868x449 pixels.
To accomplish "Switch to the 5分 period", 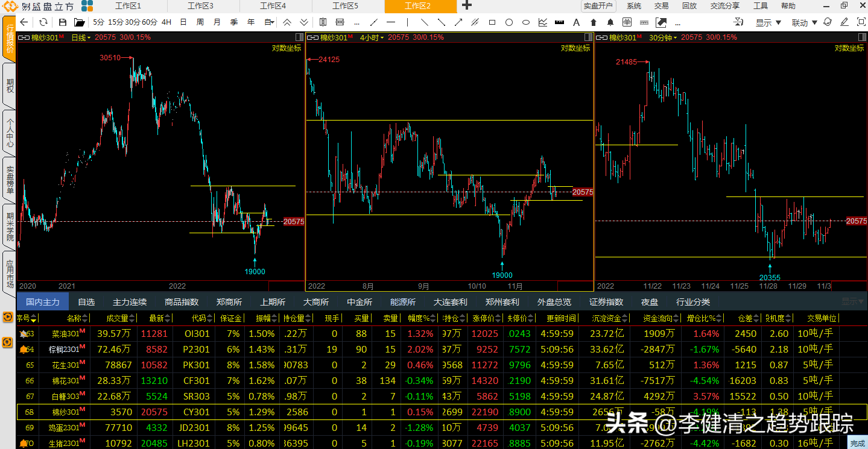I will [x=99, y=22].
